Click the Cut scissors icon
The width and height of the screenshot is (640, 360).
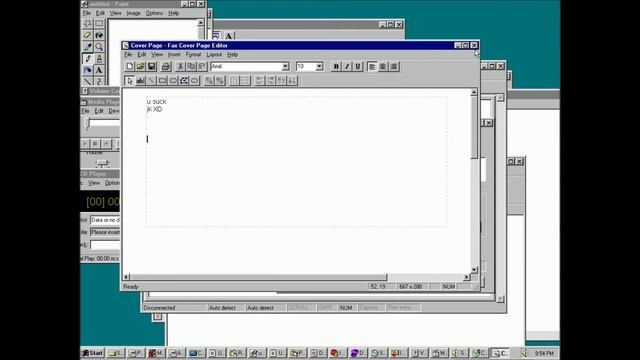click(x=180, y=66)
